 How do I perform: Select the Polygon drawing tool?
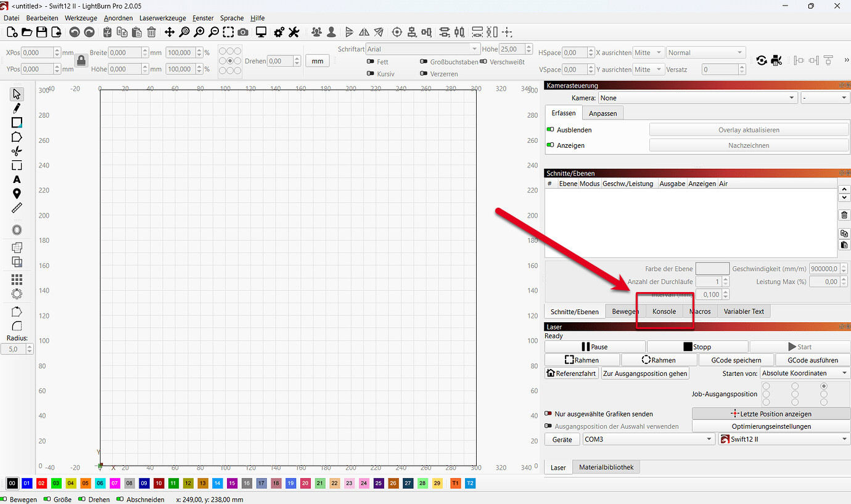coord(17,137)
